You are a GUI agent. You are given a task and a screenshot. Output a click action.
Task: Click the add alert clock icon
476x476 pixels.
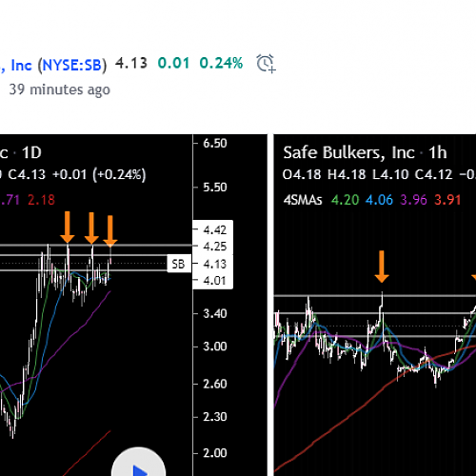coord(266,64)
